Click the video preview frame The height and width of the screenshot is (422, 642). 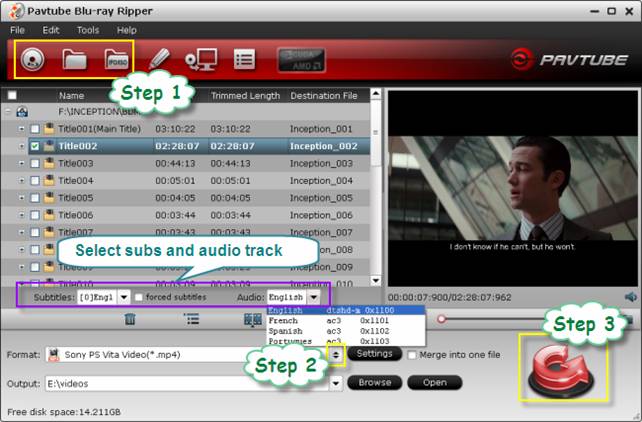click(513, 188)
